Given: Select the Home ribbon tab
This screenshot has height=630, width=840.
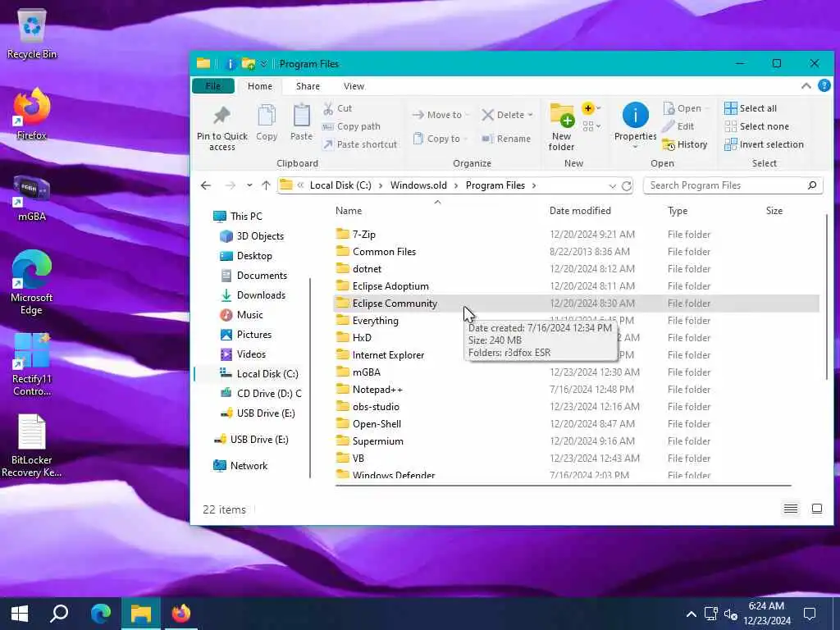Looking at the screenshot, I should (x=260, y=85).
